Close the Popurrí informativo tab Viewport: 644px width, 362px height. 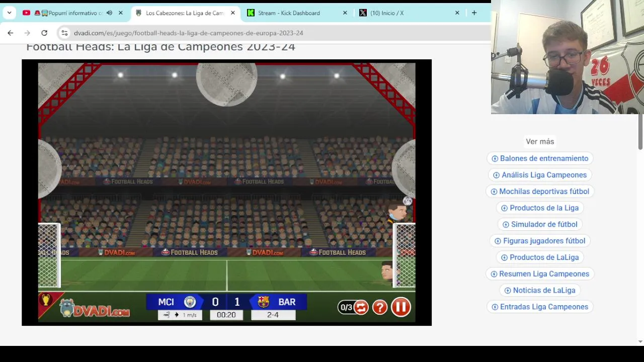[x=120, y=13]
